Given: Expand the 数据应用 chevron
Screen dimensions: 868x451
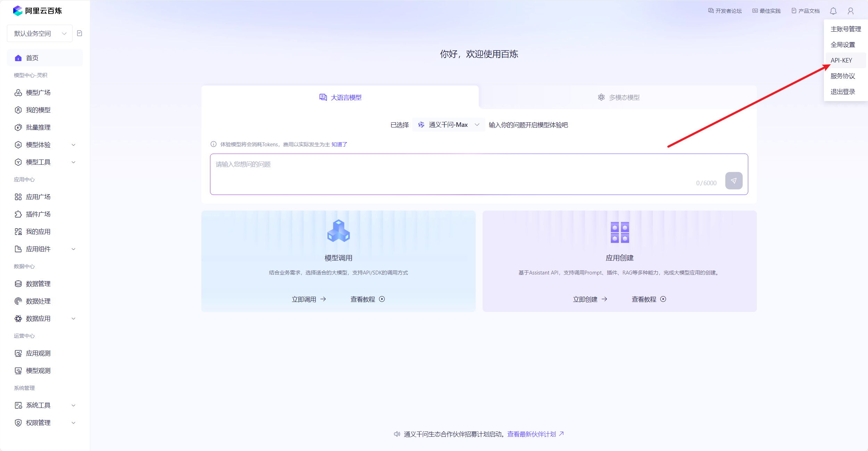Looking at the screenshot, I should click(74, 318).
